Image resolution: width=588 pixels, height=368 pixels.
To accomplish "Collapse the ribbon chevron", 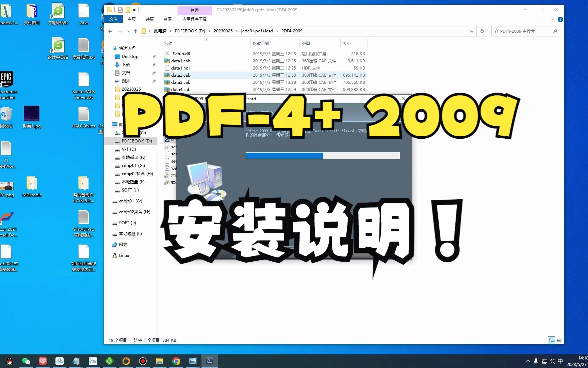I will tap(553, 19).
